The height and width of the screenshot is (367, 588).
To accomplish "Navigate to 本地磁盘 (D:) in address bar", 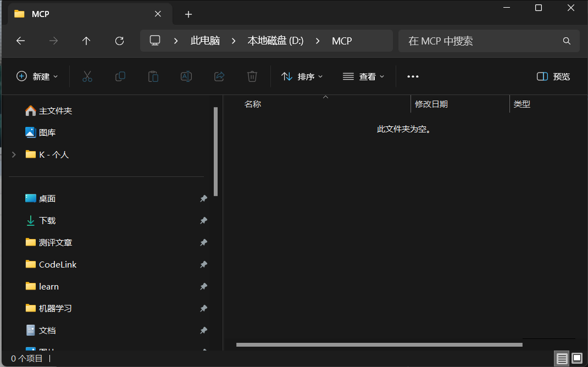I will coord(276,41).
